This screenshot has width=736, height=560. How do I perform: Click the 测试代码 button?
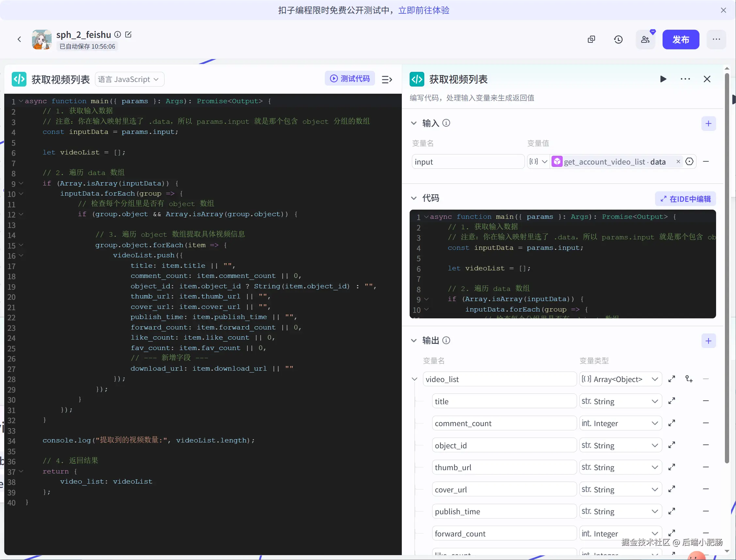(x=350, y=78)
